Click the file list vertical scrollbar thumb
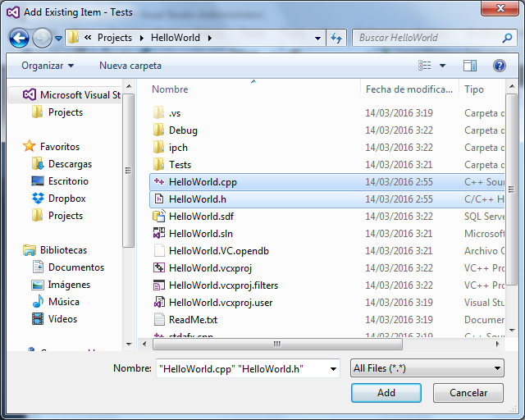 pyautogui.click(x=511, y=189)
